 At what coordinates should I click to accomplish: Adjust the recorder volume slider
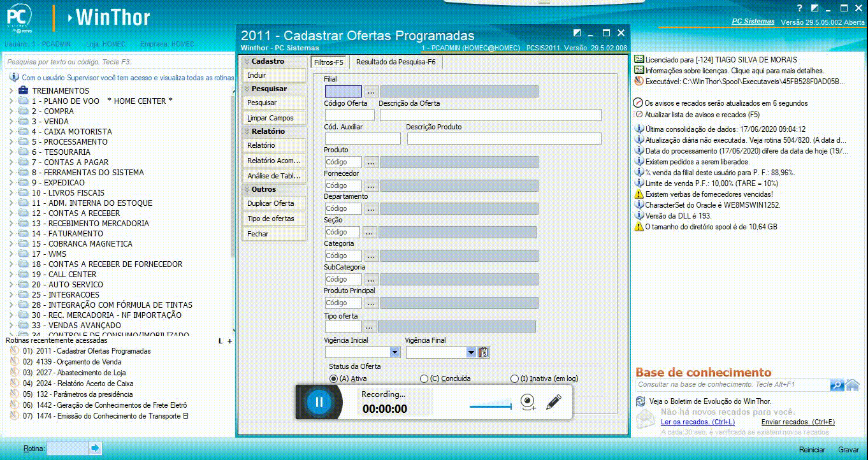[x=491, y=406]
